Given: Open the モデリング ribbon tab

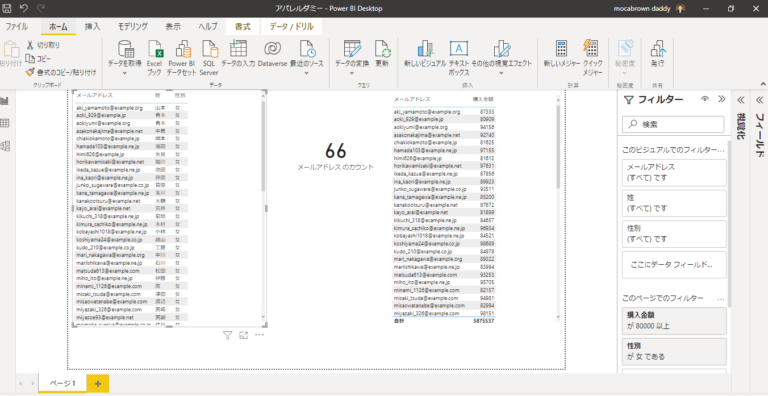Looking at the screenshot, I should point(133,27).
